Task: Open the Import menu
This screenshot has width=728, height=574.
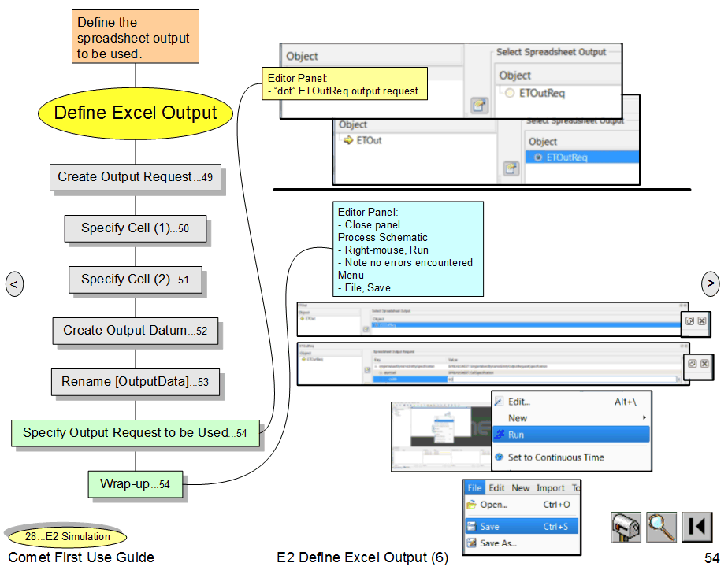Action: tap(551, 487)
